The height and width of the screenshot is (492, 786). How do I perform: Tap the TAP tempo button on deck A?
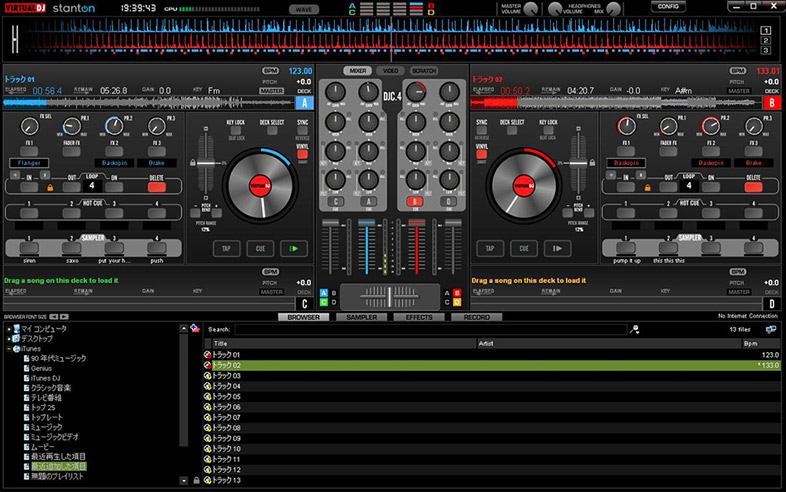(x=227, y=248)
